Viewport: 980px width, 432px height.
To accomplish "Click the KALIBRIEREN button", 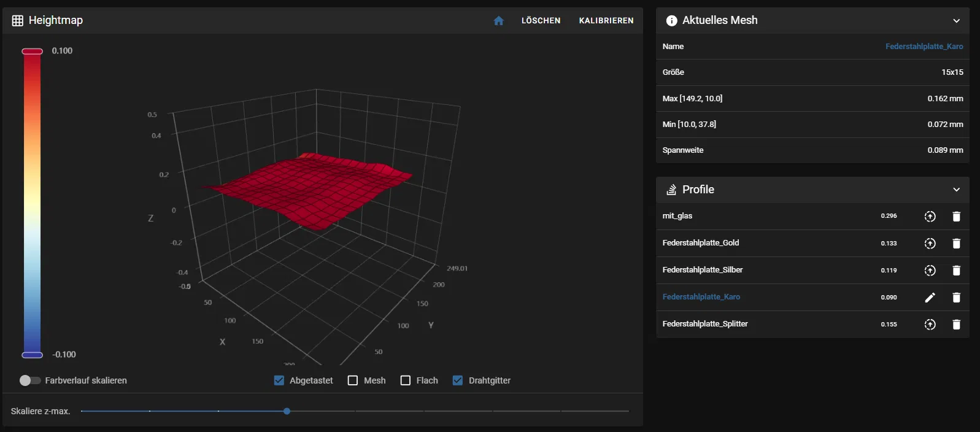I will coord(606,20).
